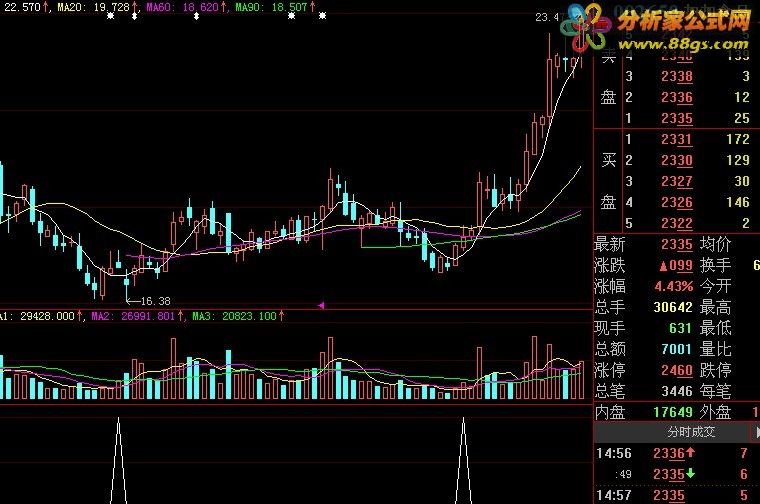
Task: Select the 14:57 trade row price 2335
Action: (669, 495)
